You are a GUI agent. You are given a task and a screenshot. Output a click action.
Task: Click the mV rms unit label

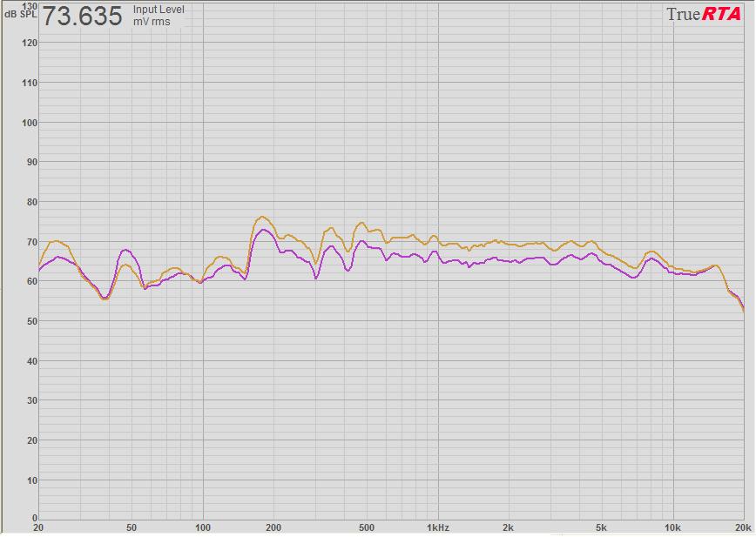click(152, 22)
